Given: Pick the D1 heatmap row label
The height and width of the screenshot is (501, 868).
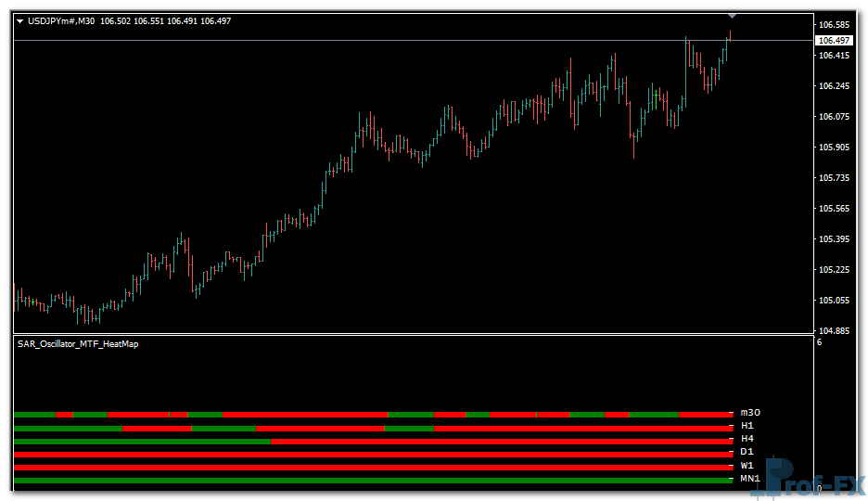Looking at the screenshot, I should coord(747,452).
